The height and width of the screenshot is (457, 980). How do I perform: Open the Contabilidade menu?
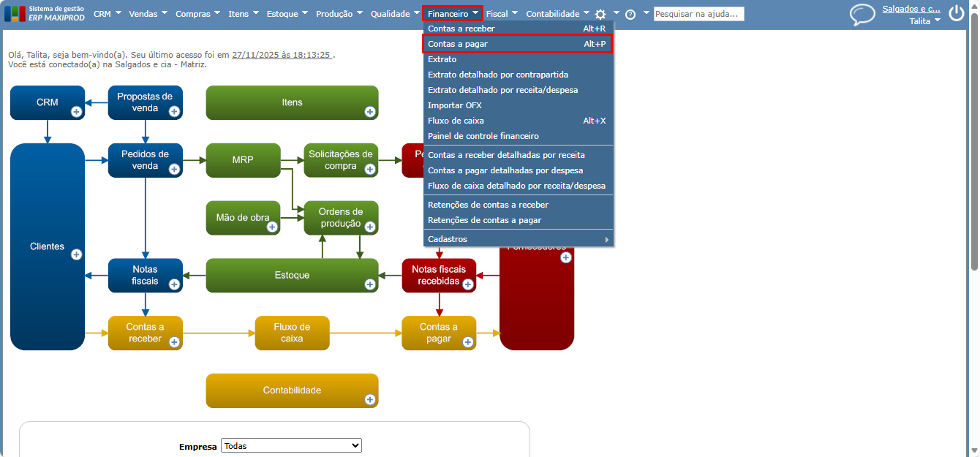click(557, 13)
